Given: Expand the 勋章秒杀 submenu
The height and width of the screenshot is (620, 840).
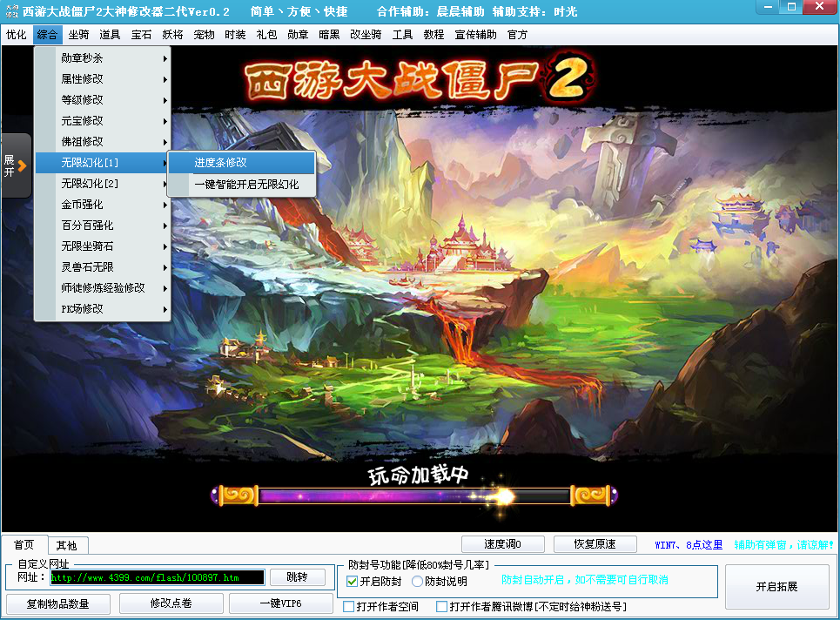Looking at the screenshot, I should tap(103, 57).
